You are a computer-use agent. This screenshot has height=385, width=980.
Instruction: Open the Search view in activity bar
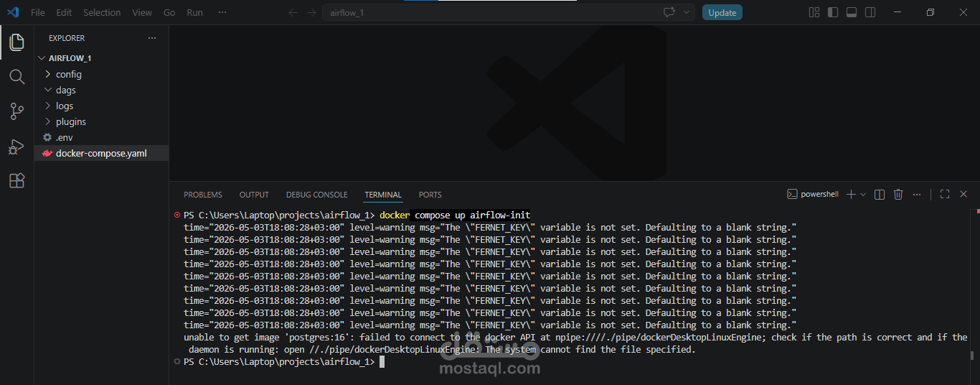point(17,77)
